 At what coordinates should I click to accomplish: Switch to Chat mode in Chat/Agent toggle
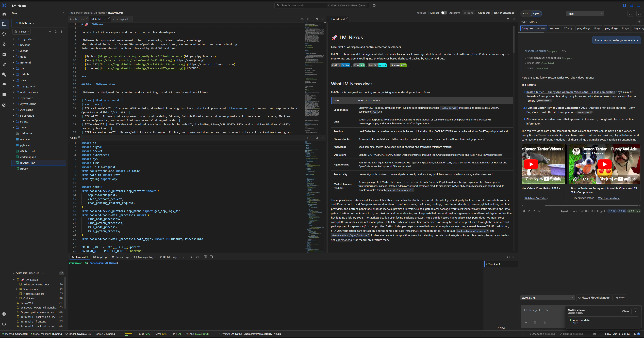525,13
